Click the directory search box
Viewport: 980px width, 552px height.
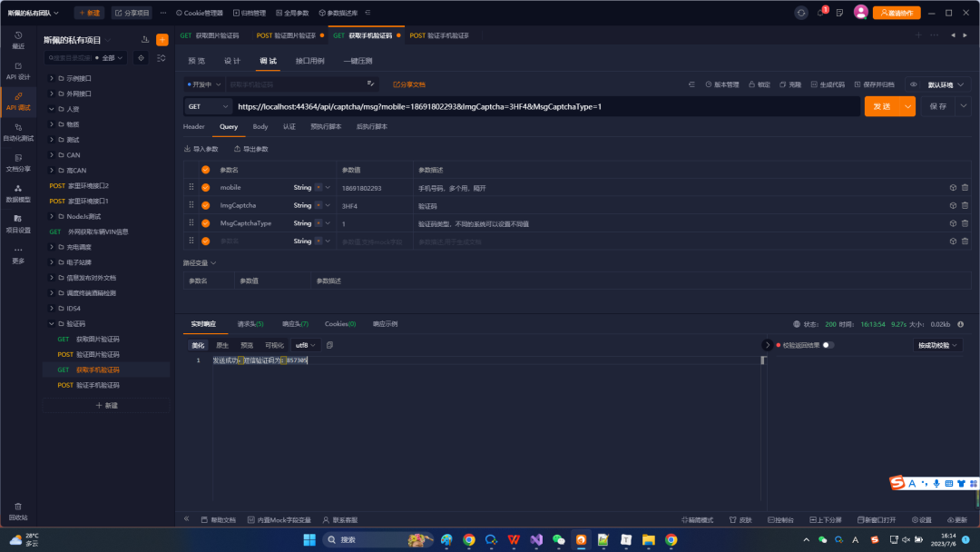coord(71,58)
